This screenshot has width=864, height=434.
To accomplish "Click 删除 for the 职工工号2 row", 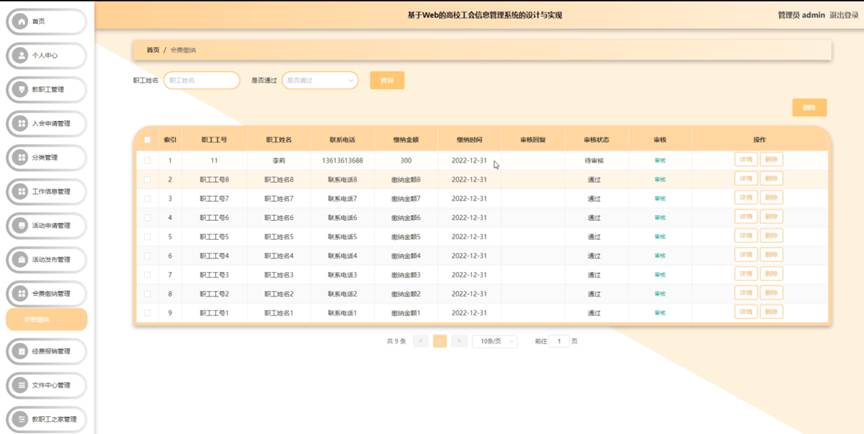I will click(771, 293).
